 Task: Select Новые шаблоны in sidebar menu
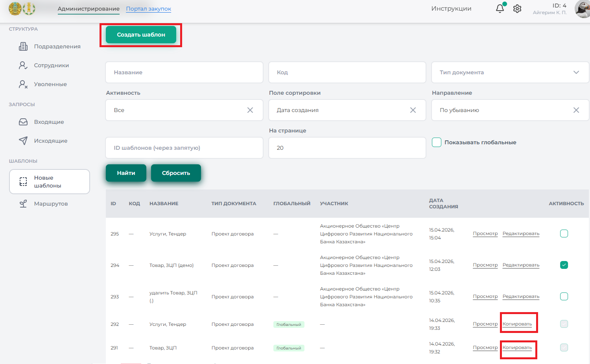[x=50, y=182]
